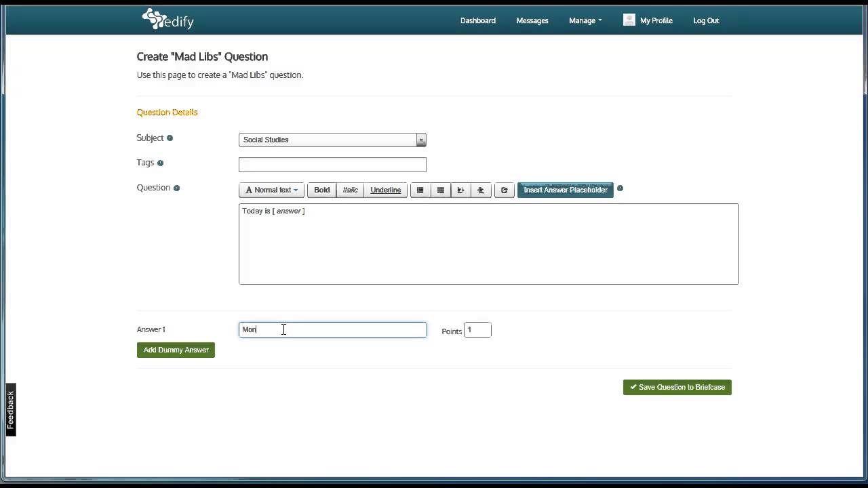
Task: Focus the Tags input field
Action: point(332,165)
